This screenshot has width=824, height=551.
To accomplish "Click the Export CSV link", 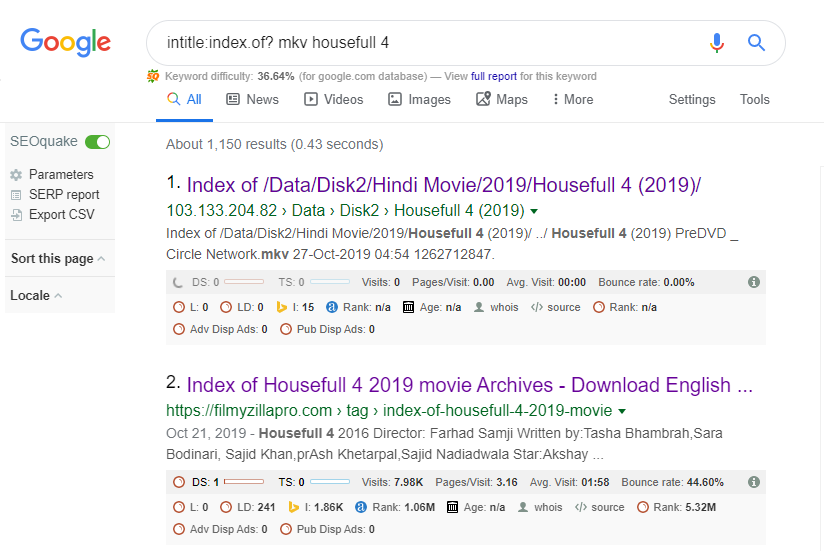I will coord(61,215).
